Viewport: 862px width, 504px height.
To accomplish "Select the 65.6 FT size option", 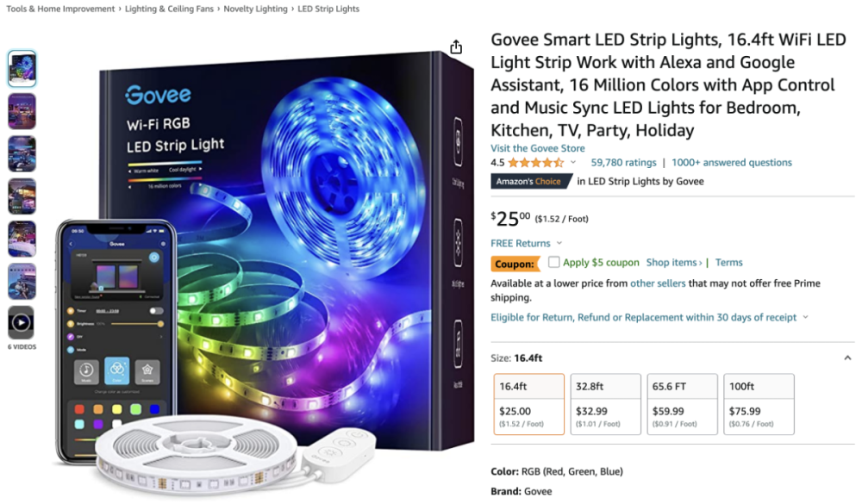I will point(682,404).
